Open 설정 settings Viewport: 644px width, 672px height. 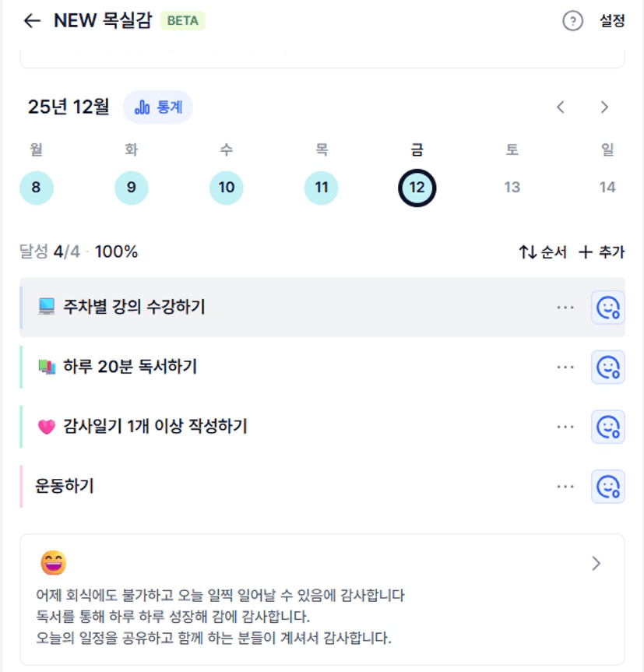pos(612,21)
